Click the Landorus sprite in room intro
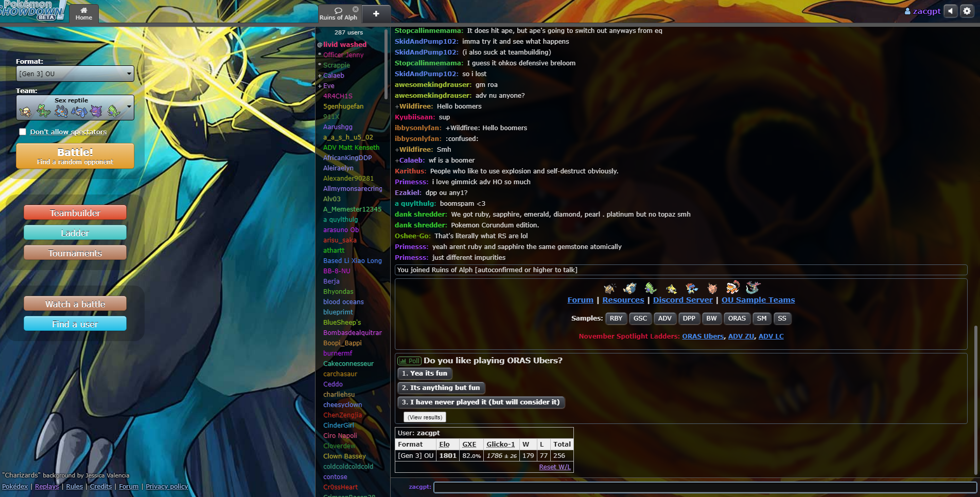The image size is (980, 497). click(x=732, y=287)
